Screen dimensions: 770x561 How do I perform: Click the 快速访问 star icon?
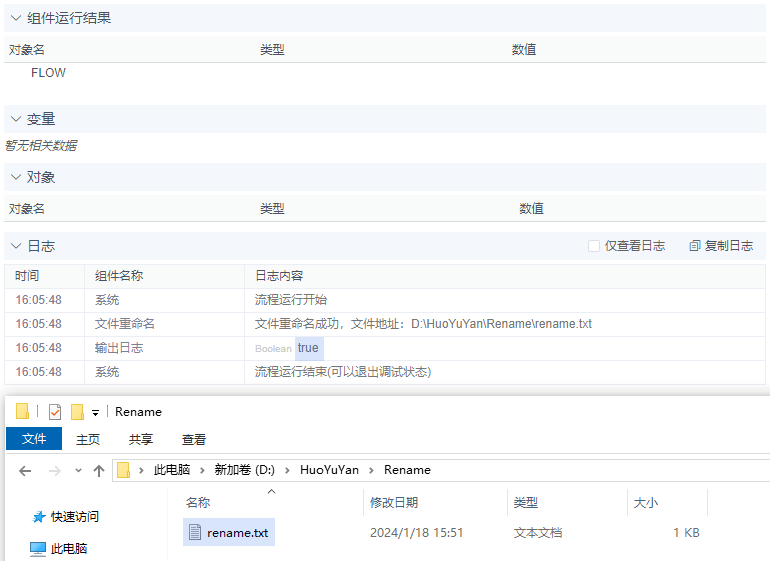tap(38, 517)
